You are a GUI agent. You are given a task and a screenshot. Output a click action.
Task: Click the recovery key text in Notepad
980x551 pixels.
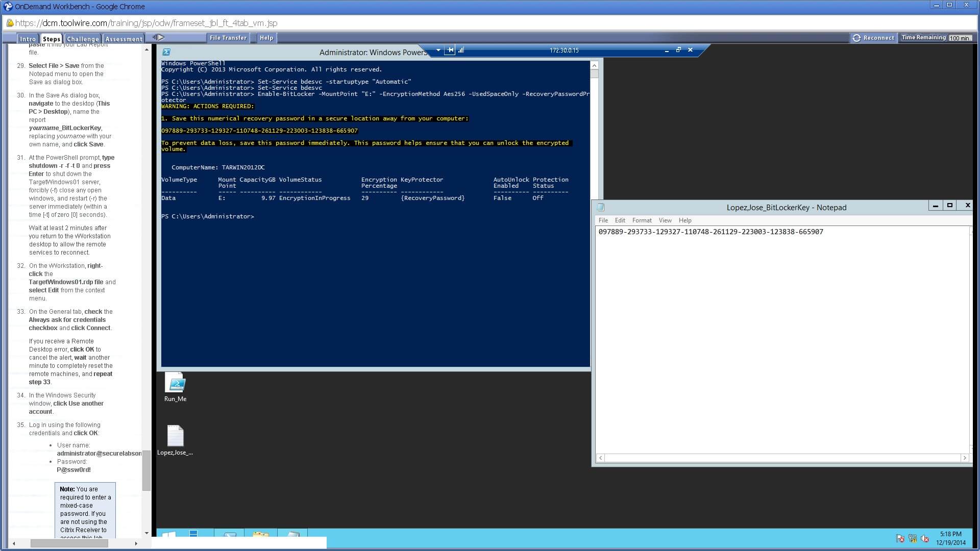(x=710, y=232)
